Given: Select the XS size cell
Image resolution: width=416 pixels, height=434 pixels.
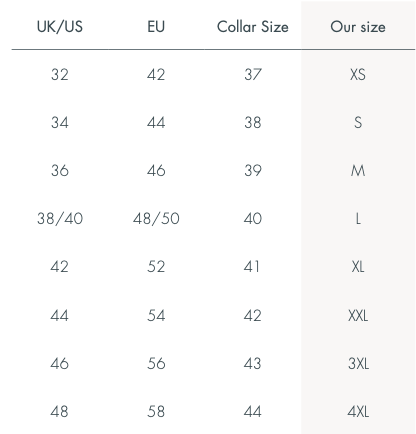Looking at the screenshot, I should point(358,74).
